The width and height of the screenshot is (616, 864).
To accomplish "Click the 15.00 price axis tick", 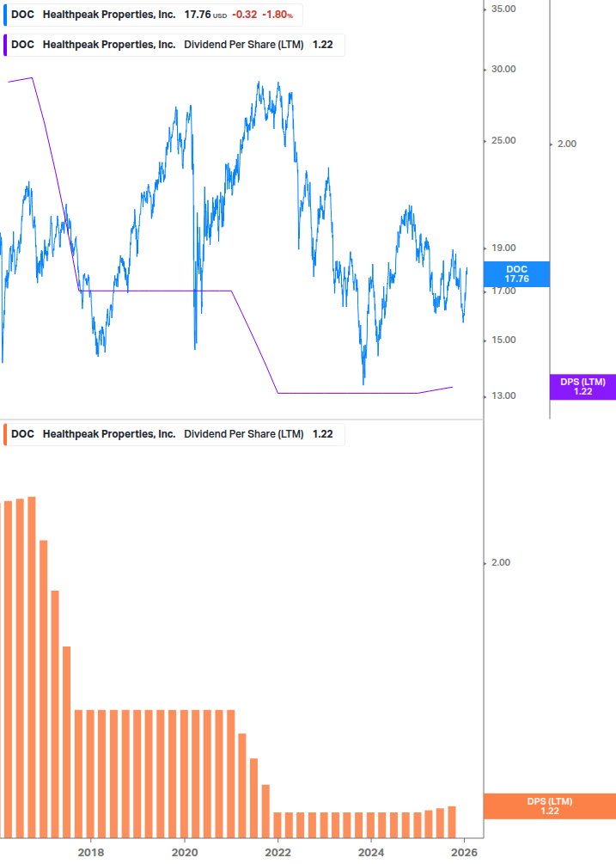I will (x=503, y=340).
